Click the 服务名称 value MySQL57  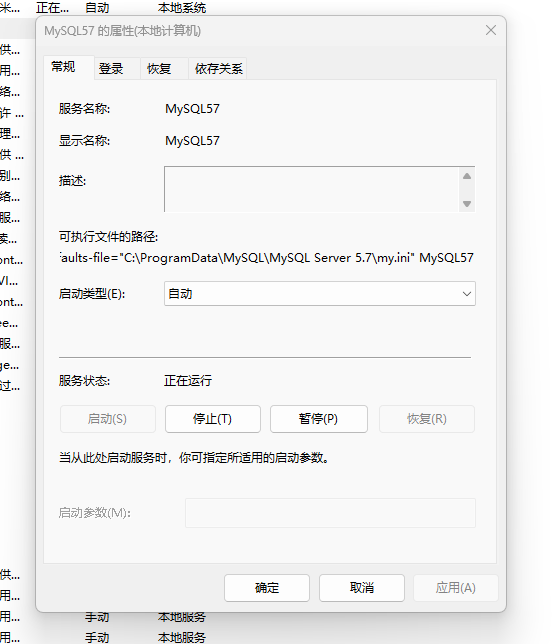pyautogui.click(x=192, y=109)
